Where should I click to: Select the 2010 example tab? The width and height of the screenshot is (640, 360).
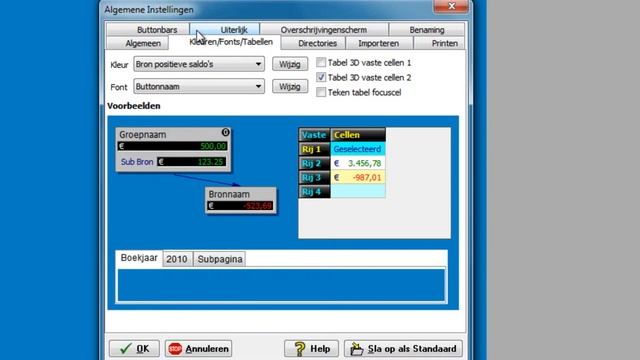[177, 259]
